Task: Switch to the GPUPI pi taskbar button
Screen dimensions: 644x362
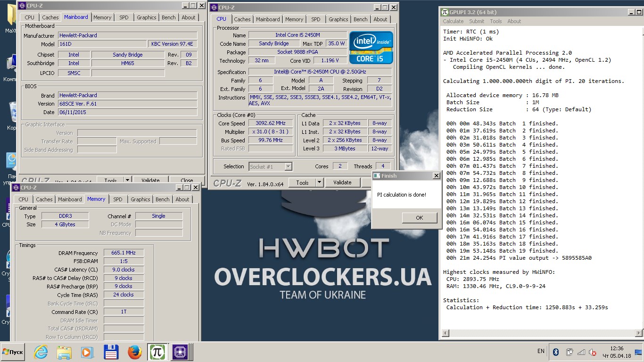Action: (x=157, y=352)
